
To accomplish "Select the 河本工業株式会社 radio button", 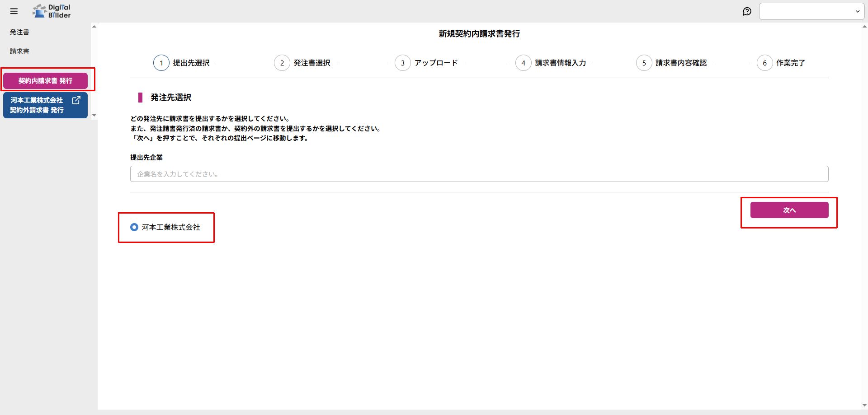I will (134, 227).
